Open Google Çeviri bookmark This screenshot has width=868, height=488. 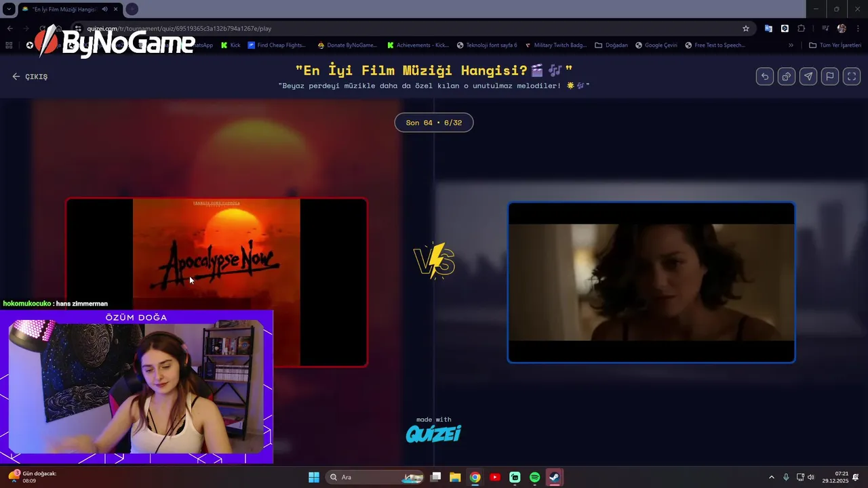pos(656,45)
